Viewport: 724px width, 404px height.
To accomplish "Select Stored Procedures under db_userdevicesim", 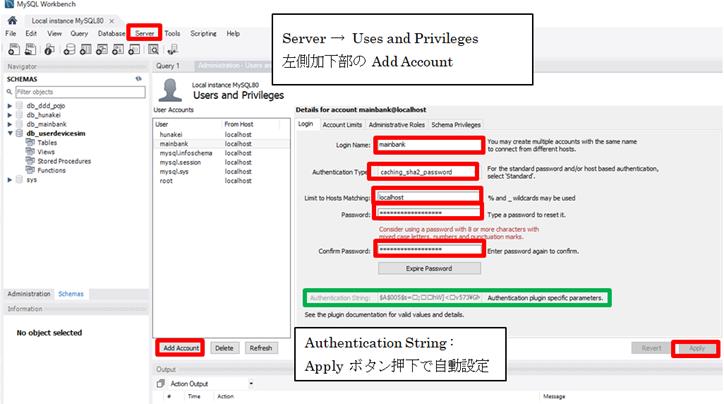I will [64, 161].
